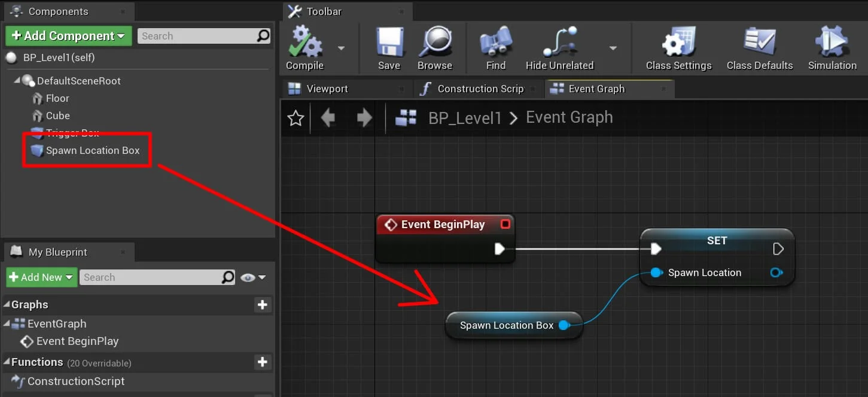
Task: Click the Add New button
Action: click(x=41, y=277)
